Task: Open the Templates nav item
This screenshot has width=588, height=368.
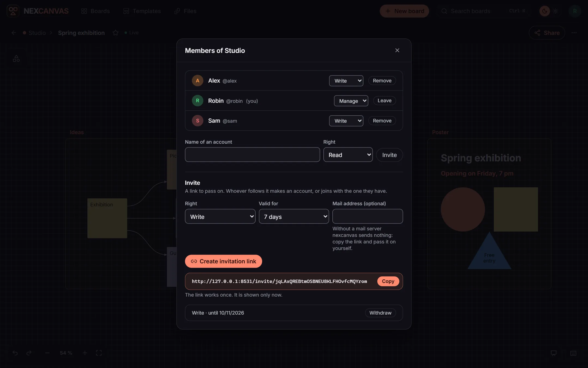Action: click(142, 11)
